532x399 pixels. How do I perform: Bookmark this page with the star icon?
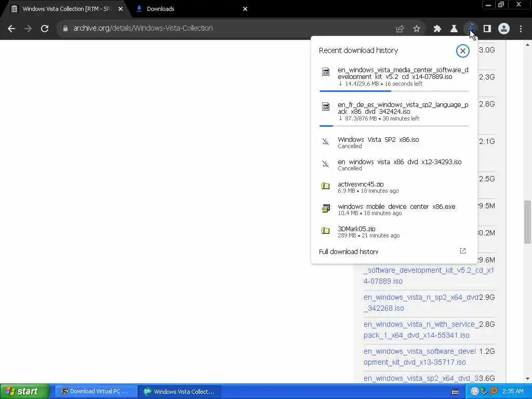pyautogui.click(x=416, y=29)
